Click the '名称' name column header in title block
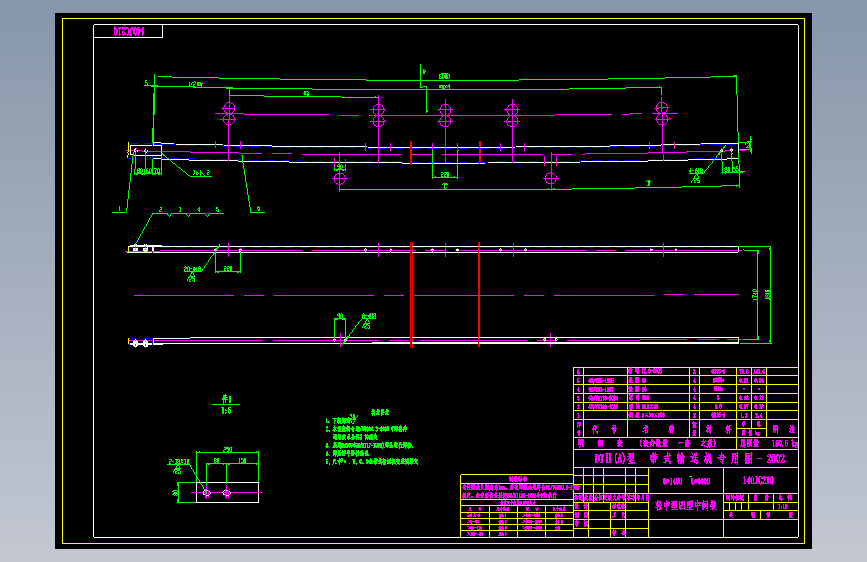Image resolution: width=867 pixels, height=562 pixels. 658,429
